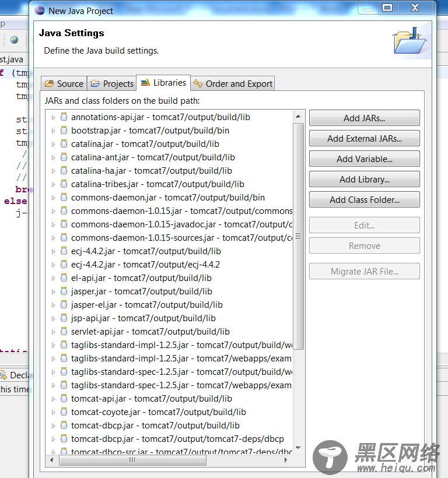Expand the el-api.jar node

[53, 278]
